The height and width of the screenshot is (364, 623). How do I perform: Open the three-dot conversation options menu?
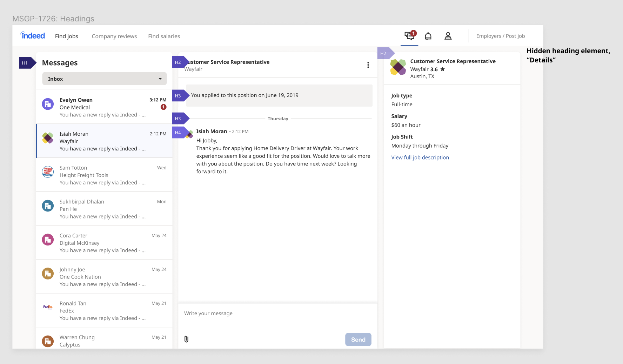click(368, 65)
